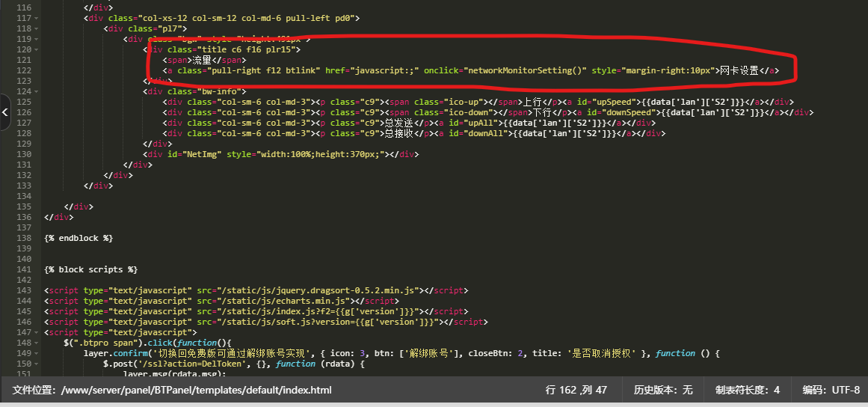Fold the pl7 div at line 118
This screenshot has width=868, height=407.
pos(36,28)
